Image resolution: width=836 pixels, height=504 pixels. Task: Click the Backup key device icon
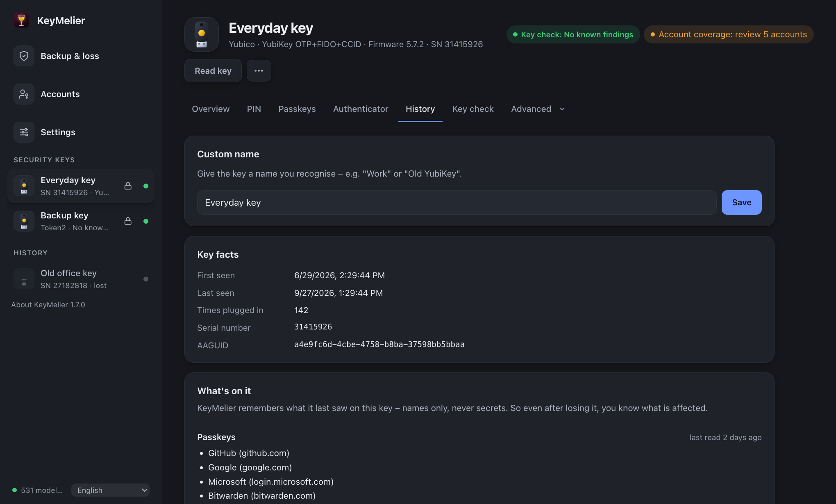[24, 221]
